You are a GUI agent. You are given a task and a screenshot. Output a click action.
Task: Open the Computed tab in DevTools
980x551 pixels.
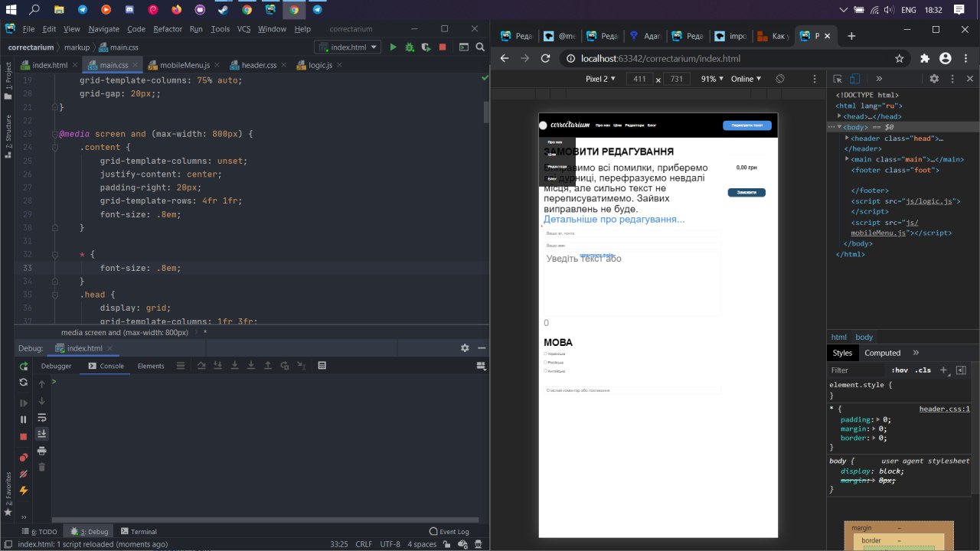tap(882, 353)
